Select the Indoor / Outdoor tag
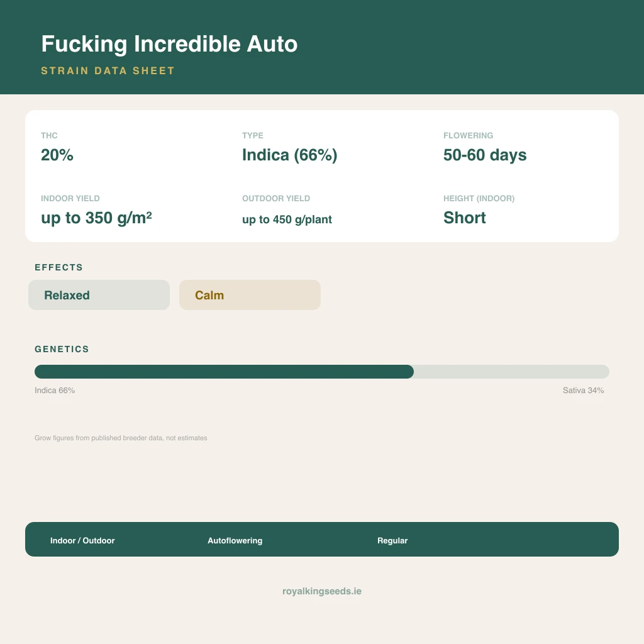Screen dimensions: 644x644 pos(82,540)
